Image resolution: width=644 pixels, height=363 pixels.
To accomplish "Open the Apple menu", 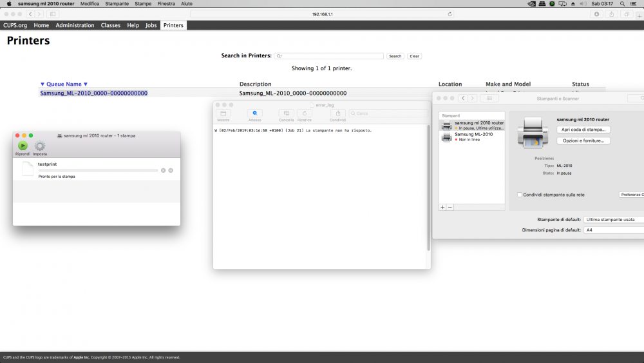I will click(x=9, y=4).
